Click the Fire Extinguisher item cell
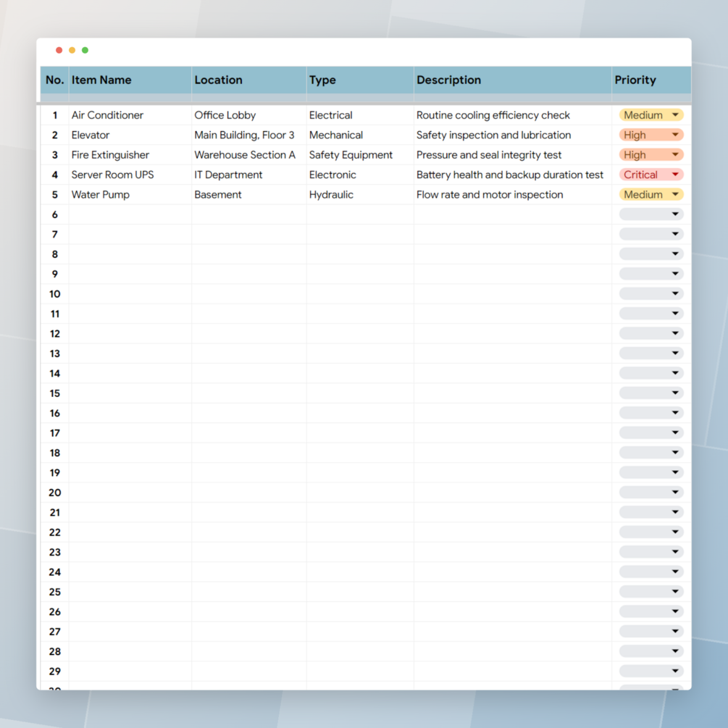 pyautogui.click(x=130, y=154)
